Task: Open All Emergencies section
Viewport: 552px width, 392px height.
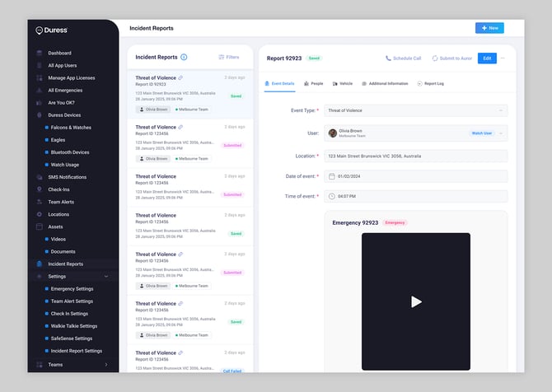Action: coord(65,90)
